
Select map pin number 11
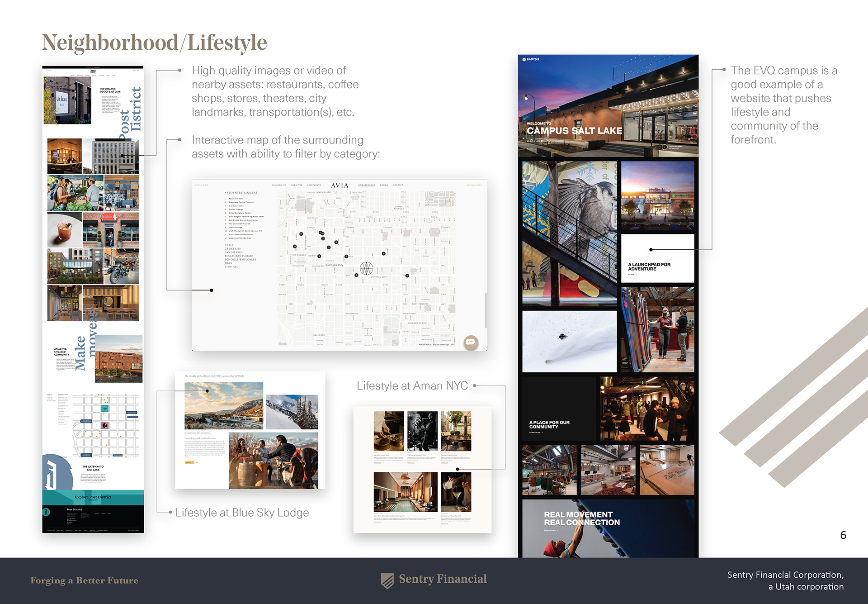(x=301, y=234)
